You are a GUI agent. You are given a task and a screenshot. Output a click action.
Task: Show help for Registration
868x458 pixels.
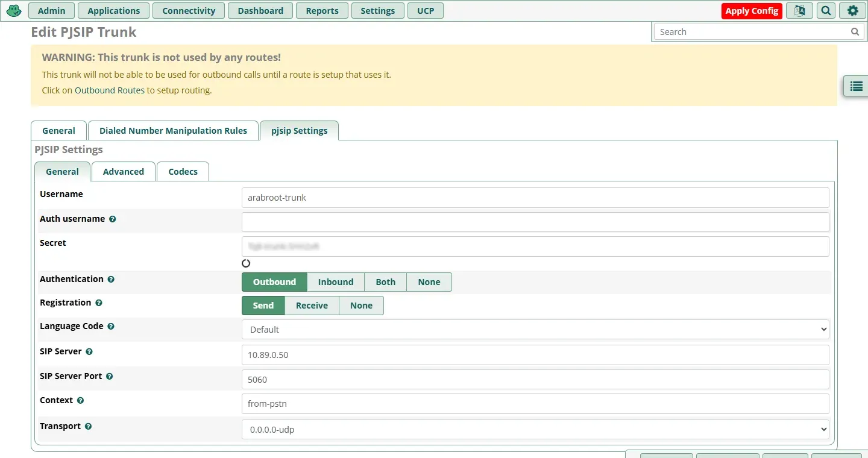pos(99,303)
